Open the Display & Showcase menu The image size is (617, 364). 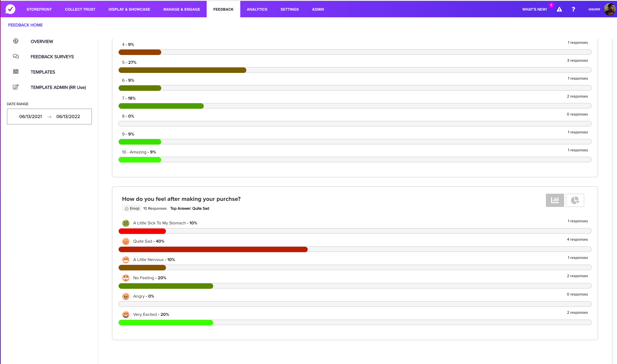(129, 9)
